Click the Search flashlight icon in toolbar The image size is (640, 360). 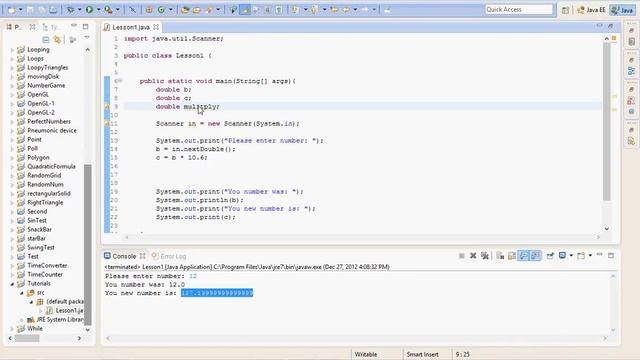pyautogui.click(x=209, y=9)
